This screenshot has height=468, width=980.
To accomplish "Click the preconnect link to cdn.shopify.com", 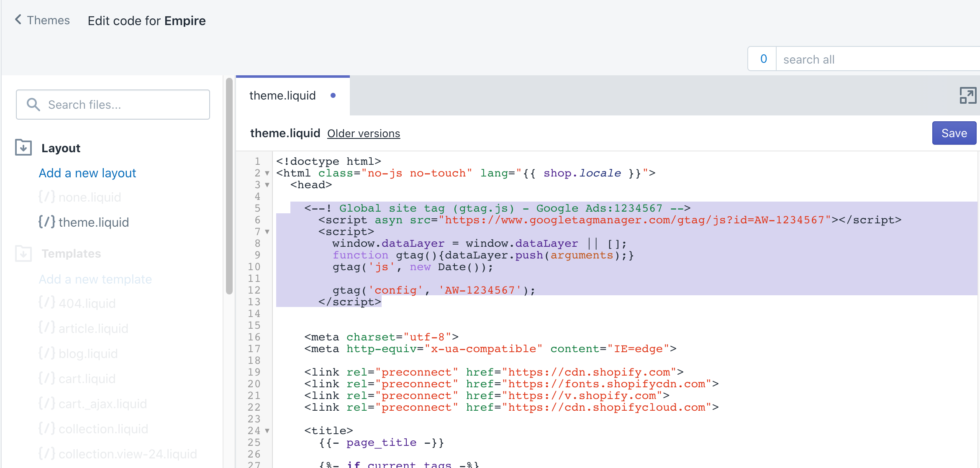I will 494,372.
